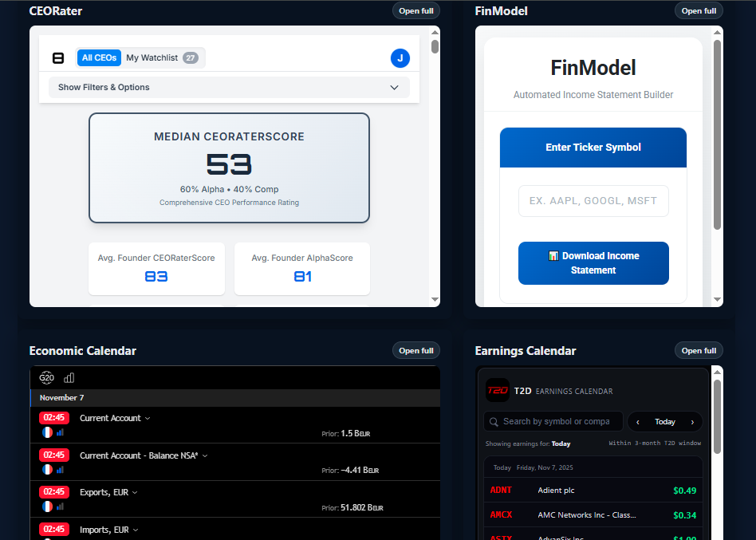Viewport: 756px width, 540px height.
Task: Click the watchlist count badge 27
Action: pos(191,58)
